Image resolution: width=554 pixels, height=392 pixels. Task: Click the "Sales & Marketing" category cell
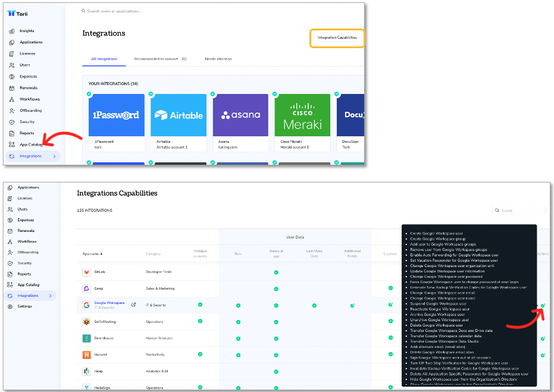160,289
